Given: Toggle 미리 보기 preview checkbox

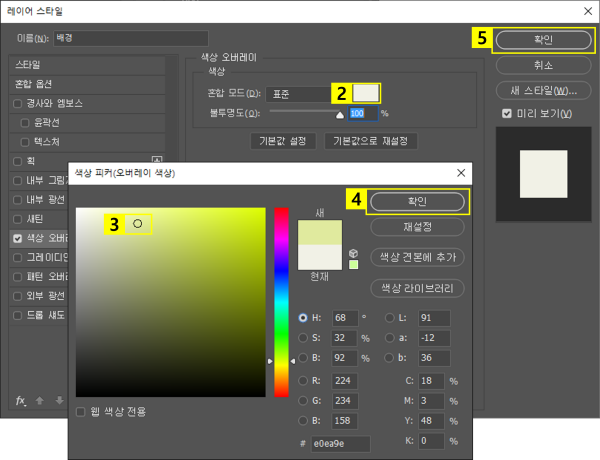Looking at the screenshot, I should pos(507,114).
